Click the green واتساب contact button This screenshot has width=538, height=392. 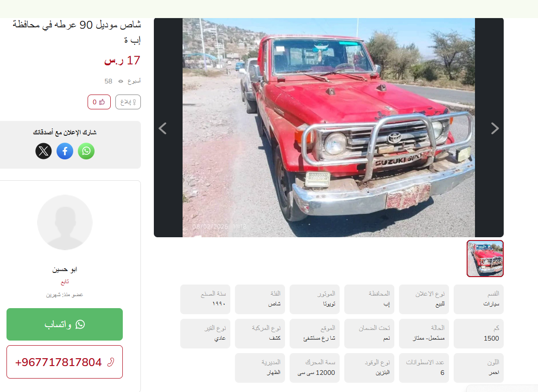tap(64, 324)
